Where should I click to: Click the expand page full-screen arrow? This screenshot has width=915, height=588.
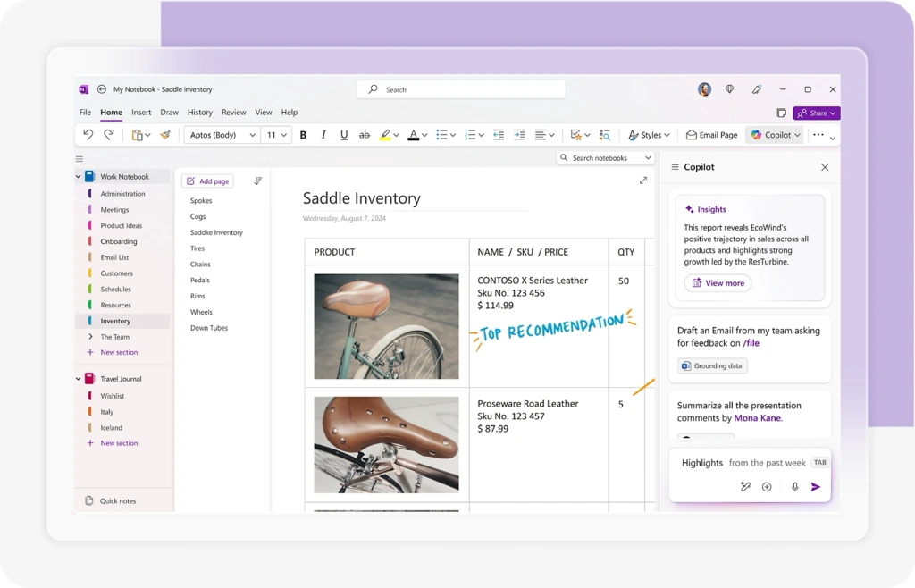click(643, 181)
